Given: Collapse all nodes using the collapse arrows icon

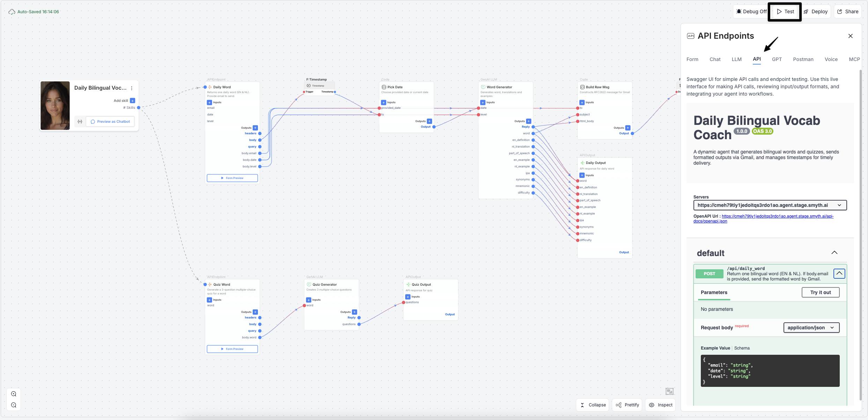Looking at the screenshot, I should click(x=582, y=405).
